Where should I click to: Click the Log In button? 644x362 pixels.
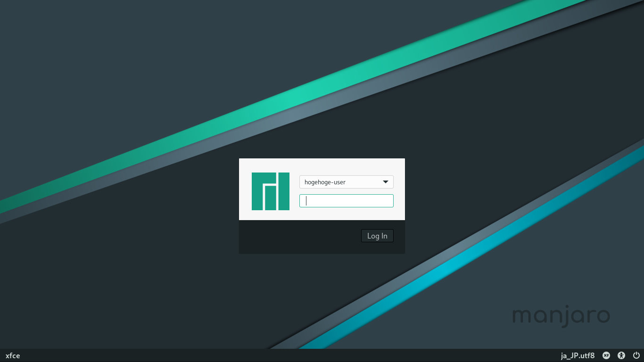[x=377, y=236]
